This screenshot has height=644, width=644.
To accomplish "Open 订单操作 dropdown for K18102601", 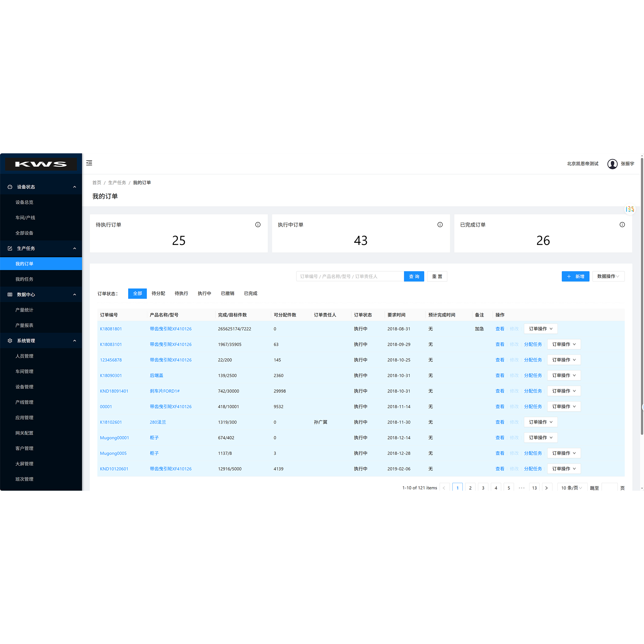I will tap(541, 422).
